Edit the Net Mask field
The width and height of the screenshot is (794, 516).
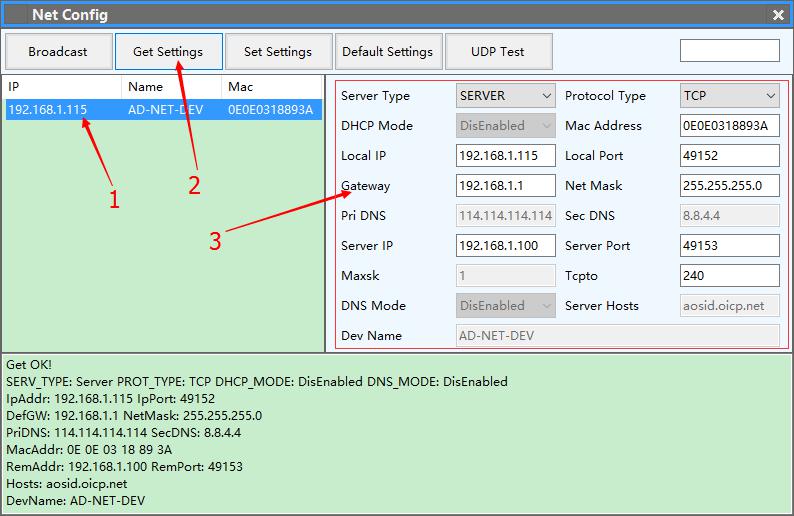729,186
